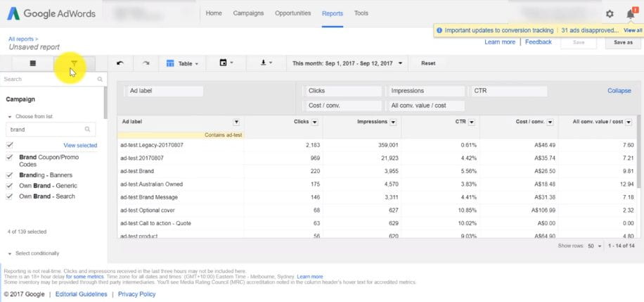Image resolution: width=644 pixels, height=302 pixels.
Task: Open the CTR column dropdown arrow
Action: 472,122
